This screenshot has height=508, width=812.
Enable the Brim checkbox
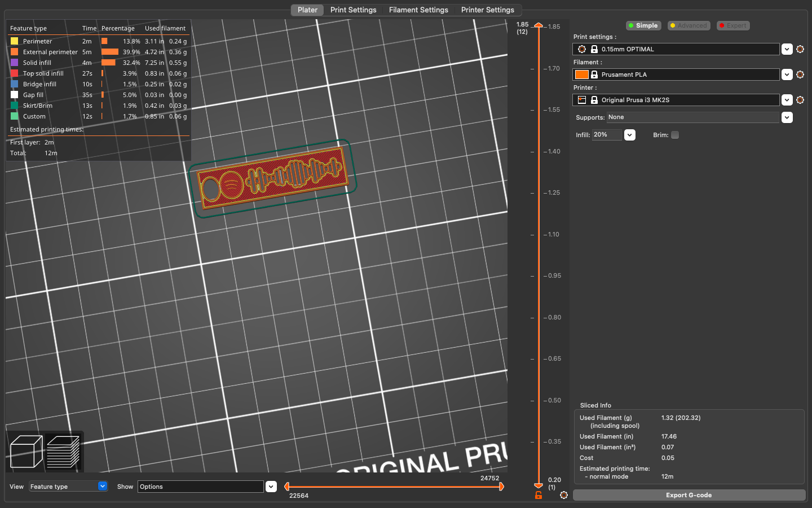click(x=675, y=135)
